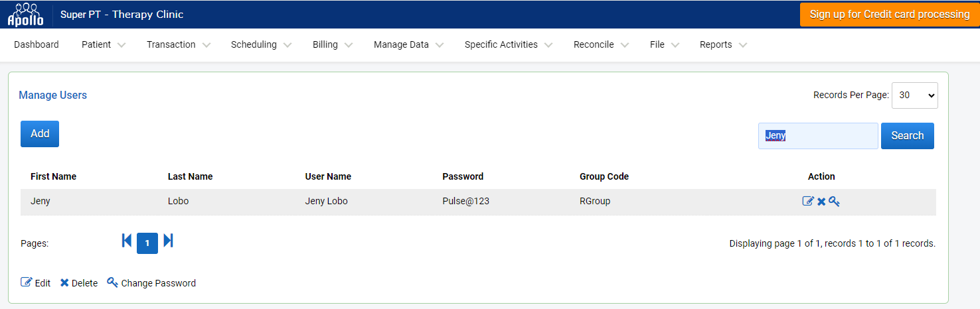The height and width of the screenshot is (309, 980).
Task: Click the delete X icon in Jeny Lobo row
Action: pos(821,202)
